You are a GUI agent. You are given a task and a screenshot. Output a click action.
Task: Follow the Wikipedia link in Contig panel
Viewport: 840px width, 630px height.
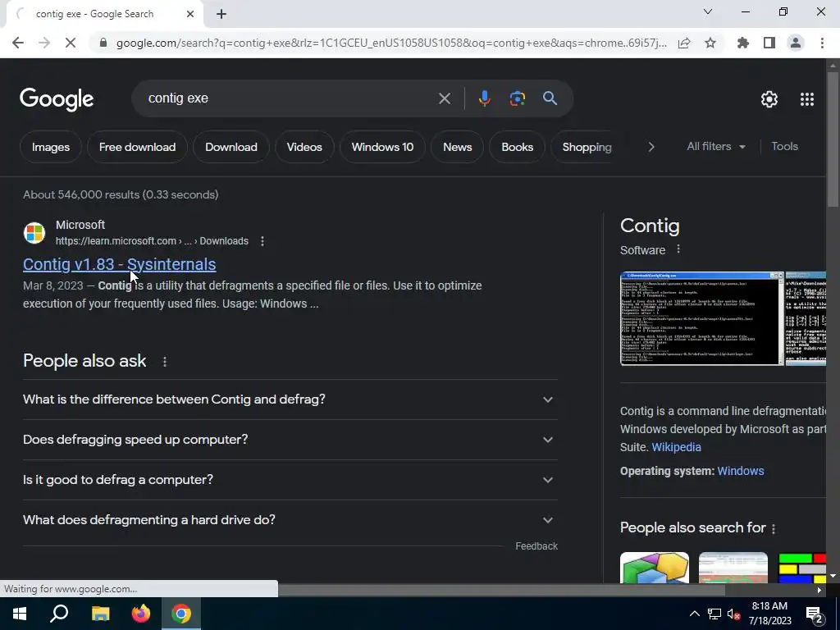676,447
